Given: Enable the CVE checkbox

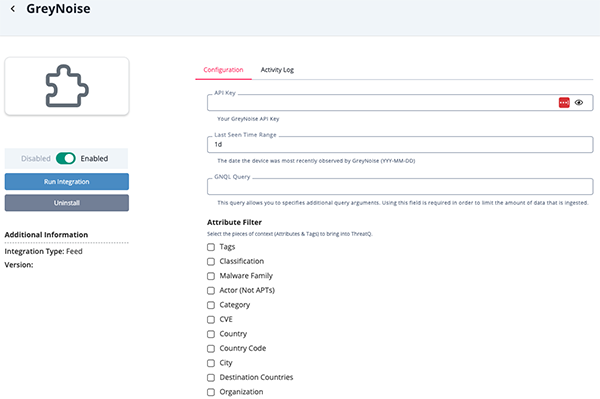Looking at the screenshot, I should tap(211, 319).
